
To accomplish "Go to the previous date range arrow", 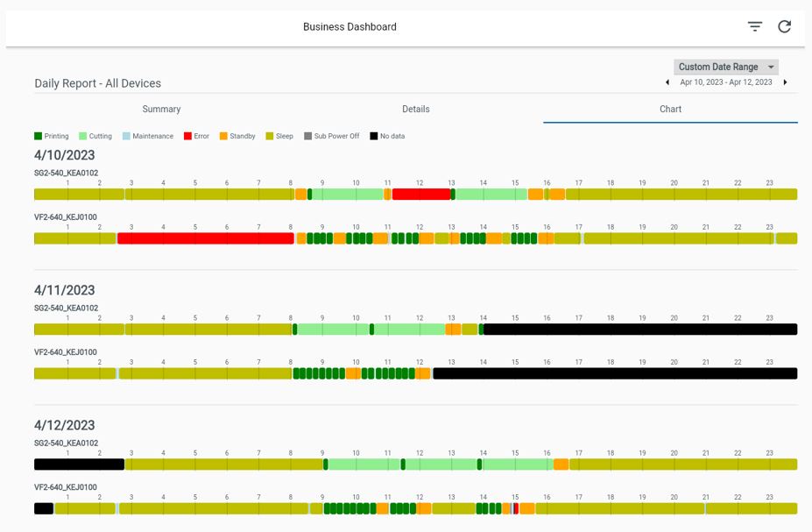I will 667,82.
